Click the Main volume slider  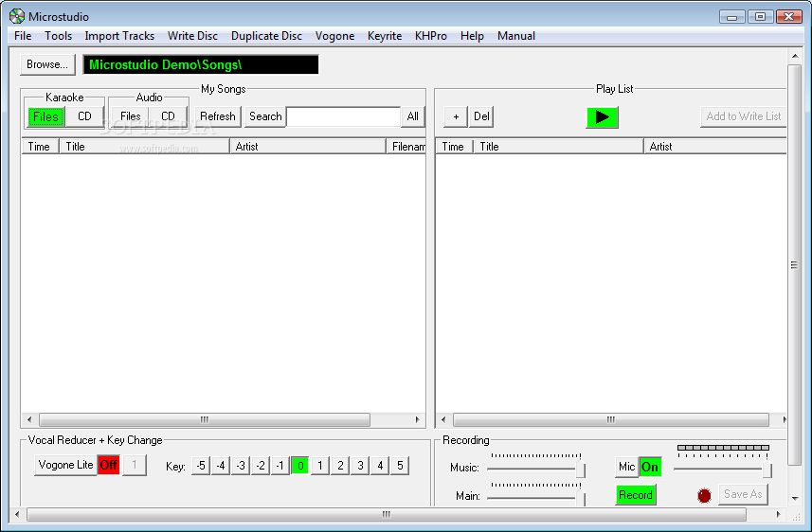click(536, 497)
